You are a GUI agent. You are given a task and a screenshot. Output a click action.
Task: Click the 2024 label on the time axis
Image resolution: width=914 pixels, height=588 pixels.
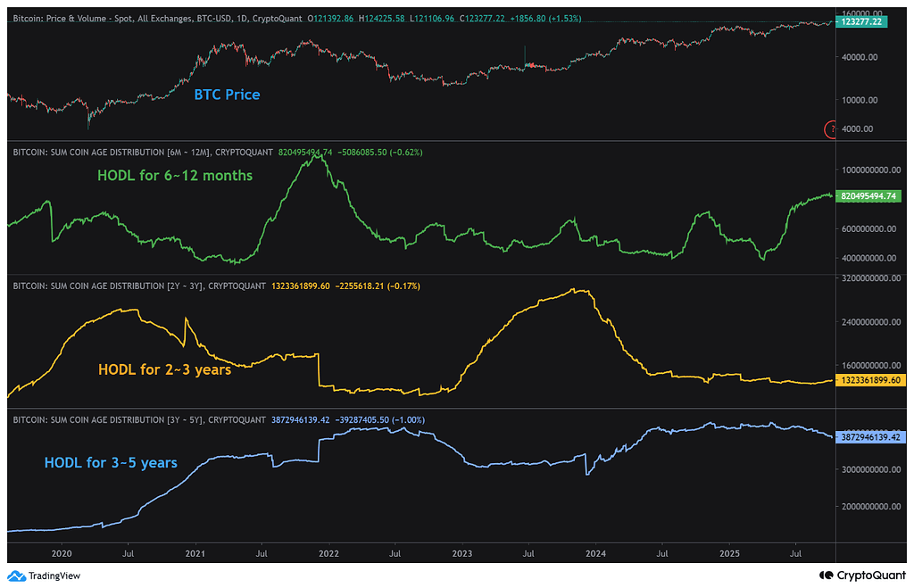594,553
